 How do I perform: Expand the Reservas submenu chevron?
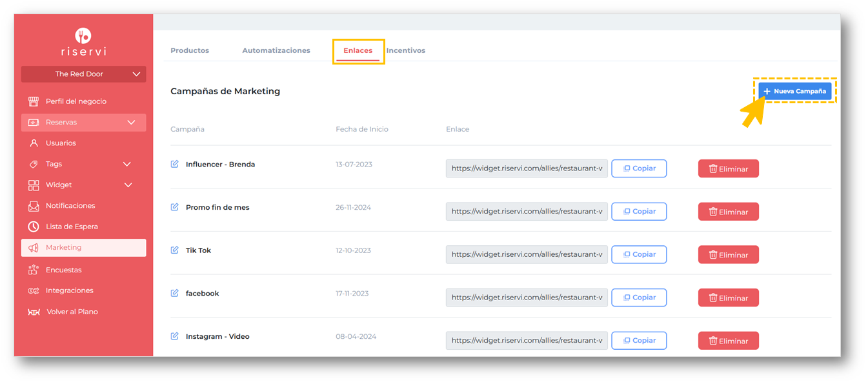[132, 123]
